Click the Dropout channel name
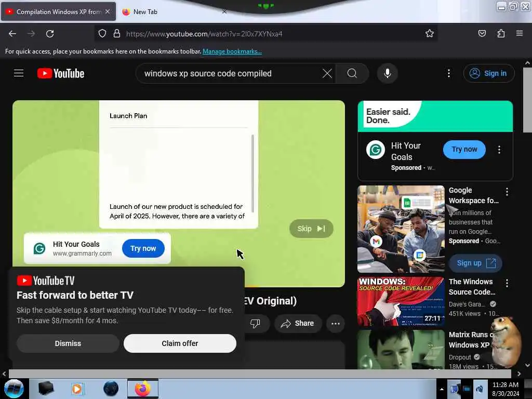 pos(460,357)
